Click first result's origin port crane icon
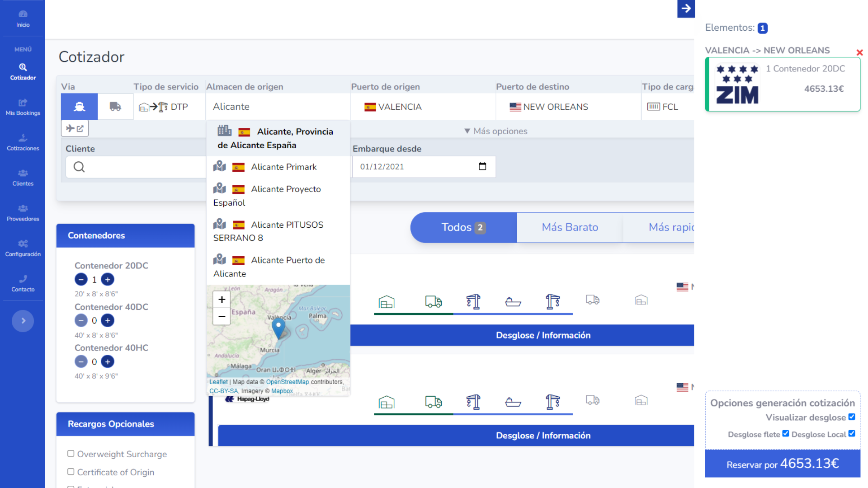 tap(473, 301)
